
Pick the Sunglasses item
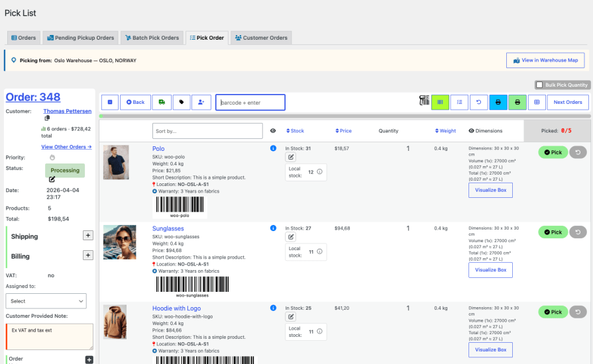[x=553, y=232]
